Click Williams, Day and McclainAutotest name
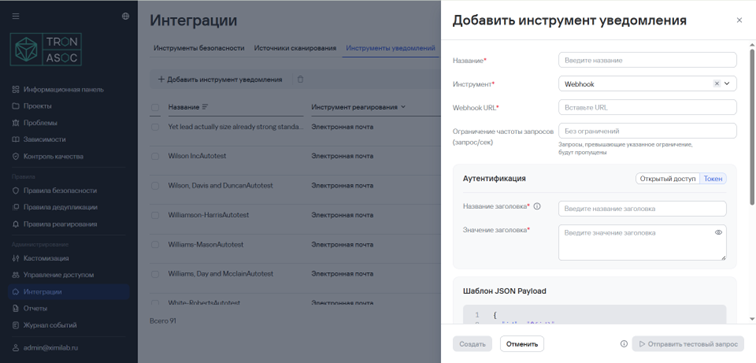 click(221, 274)
